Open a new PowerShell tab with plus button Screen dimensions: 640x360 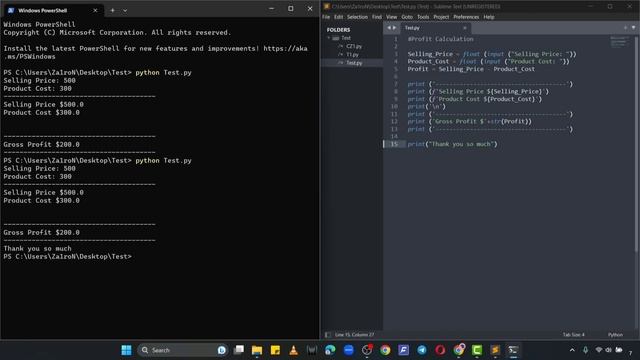pos(113,10)
